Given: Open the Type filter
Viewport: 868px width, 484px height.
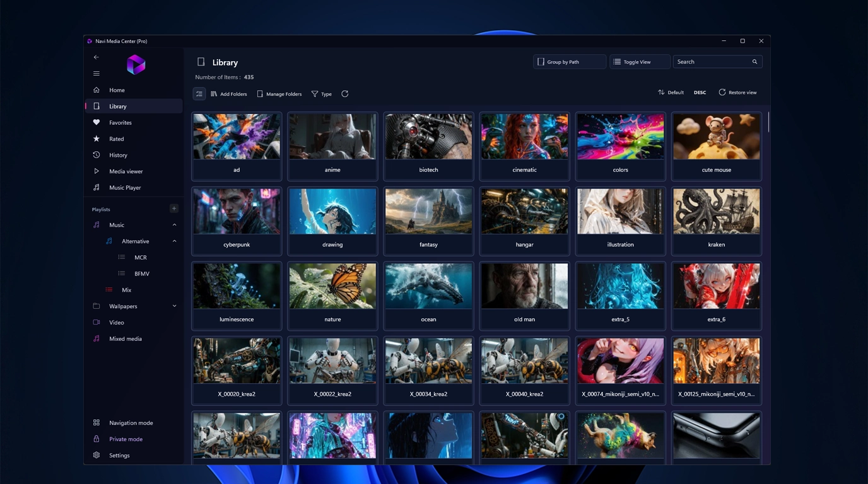Looking at the screenshot, I should (322, 94).
